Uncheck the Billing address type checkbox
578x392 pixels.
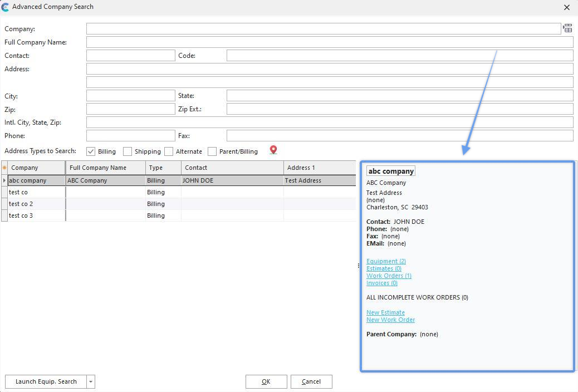tap(91, 151)
